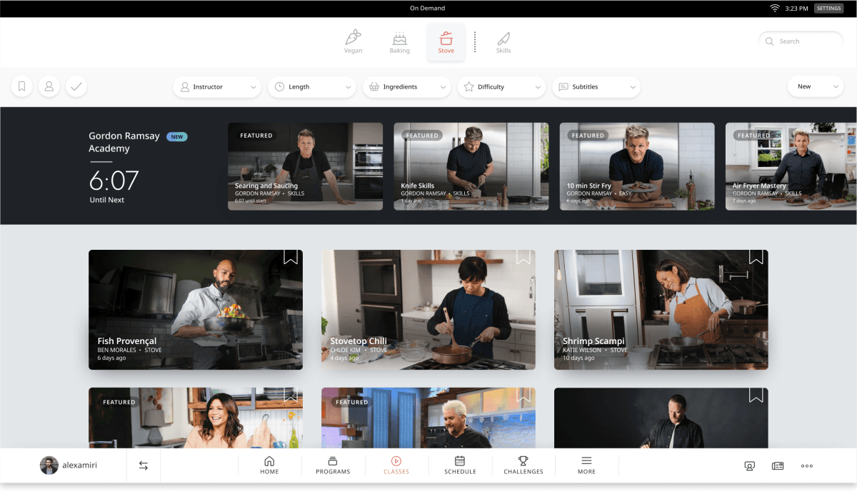
Task: Go to the Schedule tab
Action: (460, 465)
